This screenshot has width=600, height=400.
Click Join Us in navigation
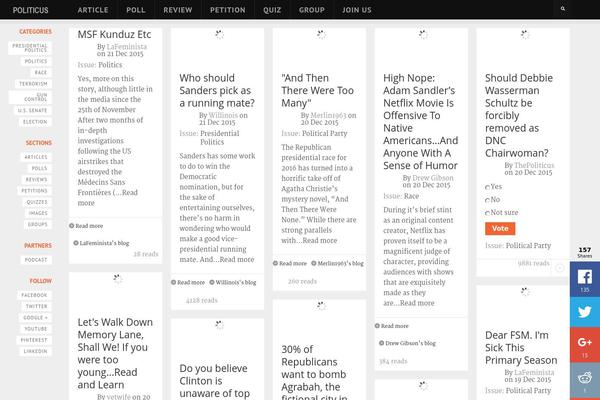click(357, 10)
